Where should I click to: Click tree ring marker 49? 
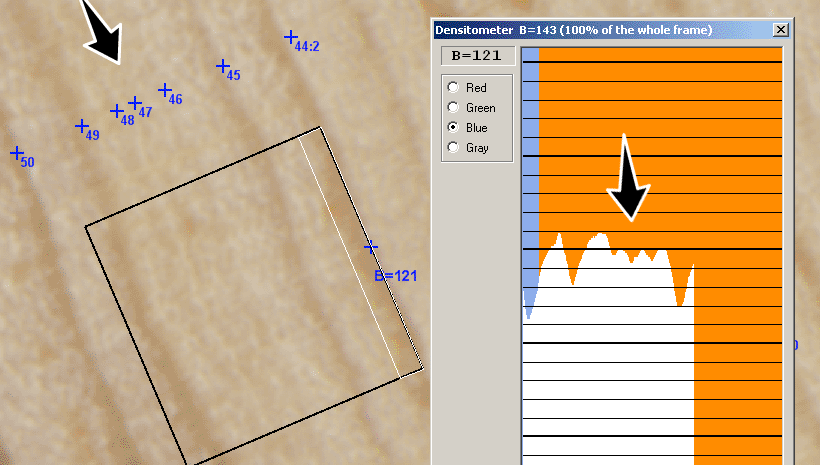[x=82, y=126]
